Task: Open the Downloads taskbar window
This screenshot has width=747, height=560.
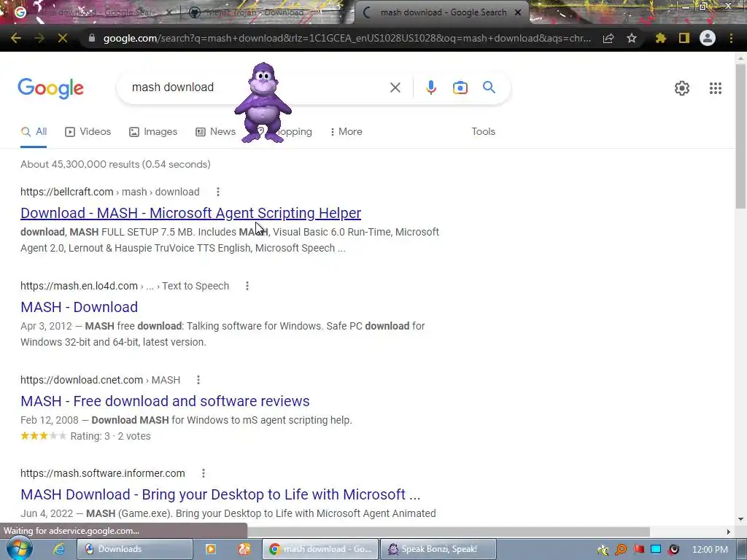Action: tap(134, 549)
